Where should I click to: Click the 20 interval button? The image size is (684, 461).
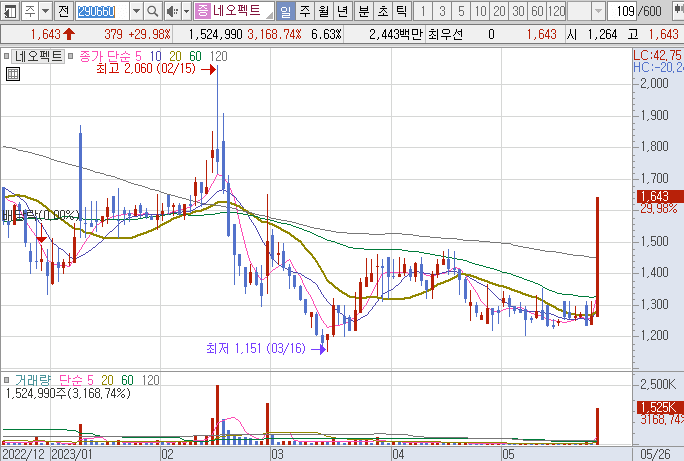coord(499,11)
